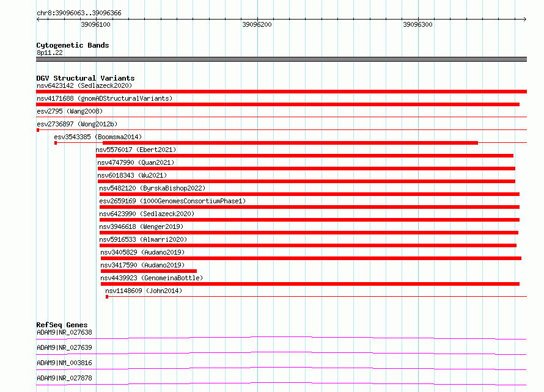Open ADAM9|NR_027638 transcript label

pyautogui.click(x=64, y=332)
